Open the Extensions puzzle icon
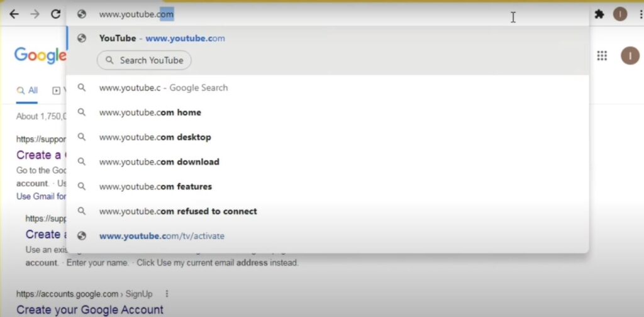Image resolution: width=644 pixels, height=317 pixels. 599,14
